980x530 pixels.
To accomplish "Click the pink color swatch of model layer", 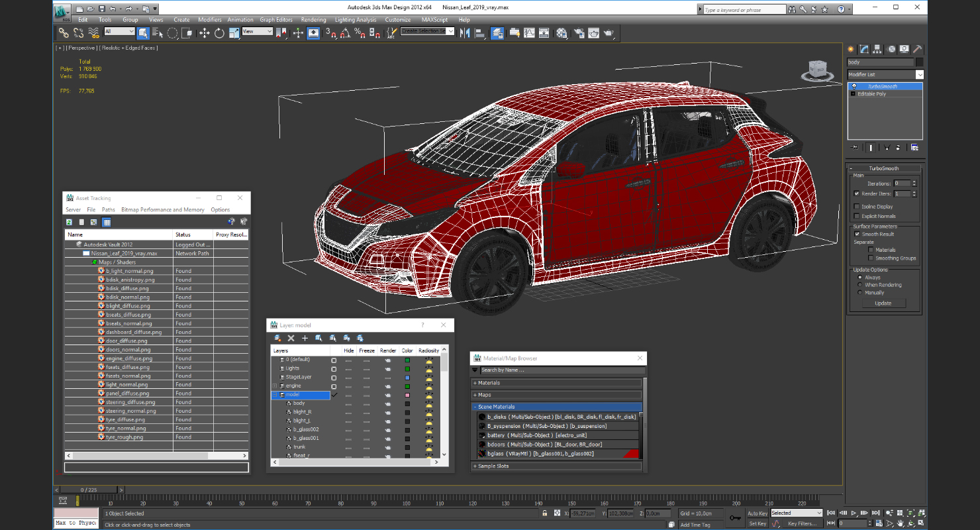I will (x=407, y=395).
